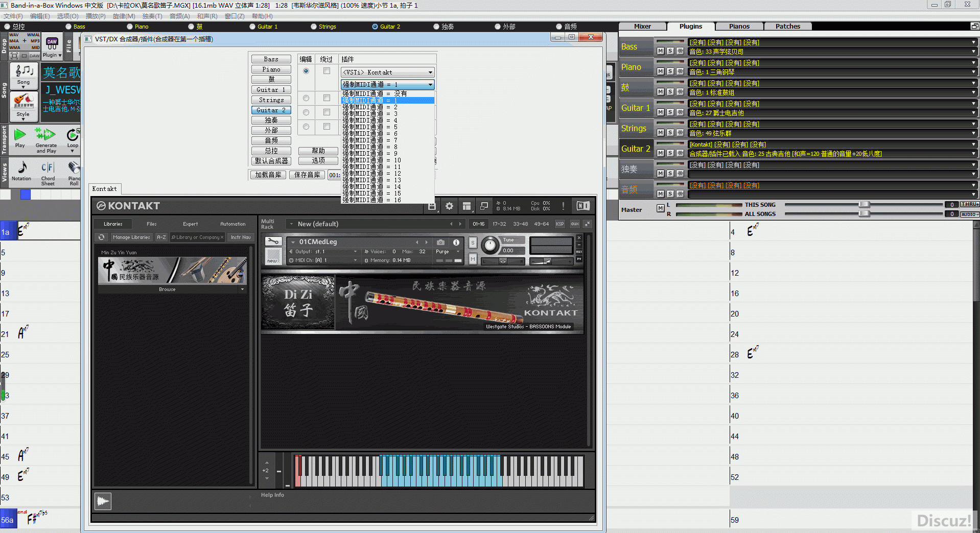Switch to the Pianos tab

[739, 27]
